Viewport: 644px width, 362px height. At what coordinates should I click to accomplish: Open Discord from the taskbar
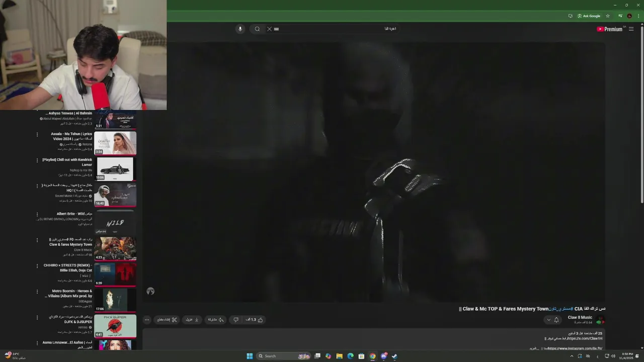click(384, 356)
